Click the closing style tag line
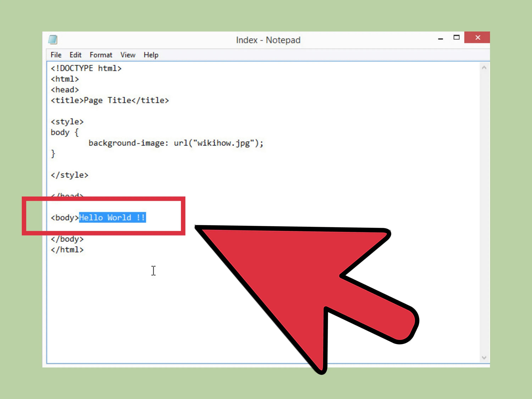Image resolution: width=532 pixels, height=399 pixels. click(x=70, y=175)
